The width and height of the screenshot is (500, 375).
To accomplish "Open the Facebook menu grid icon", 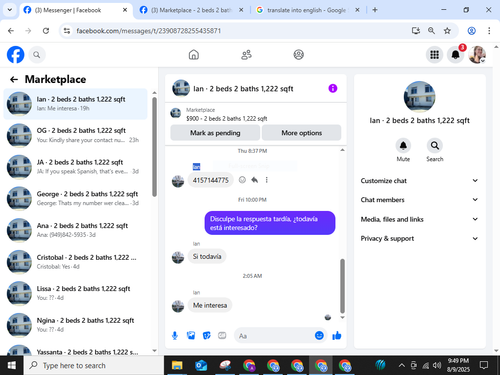I will 434,55.
